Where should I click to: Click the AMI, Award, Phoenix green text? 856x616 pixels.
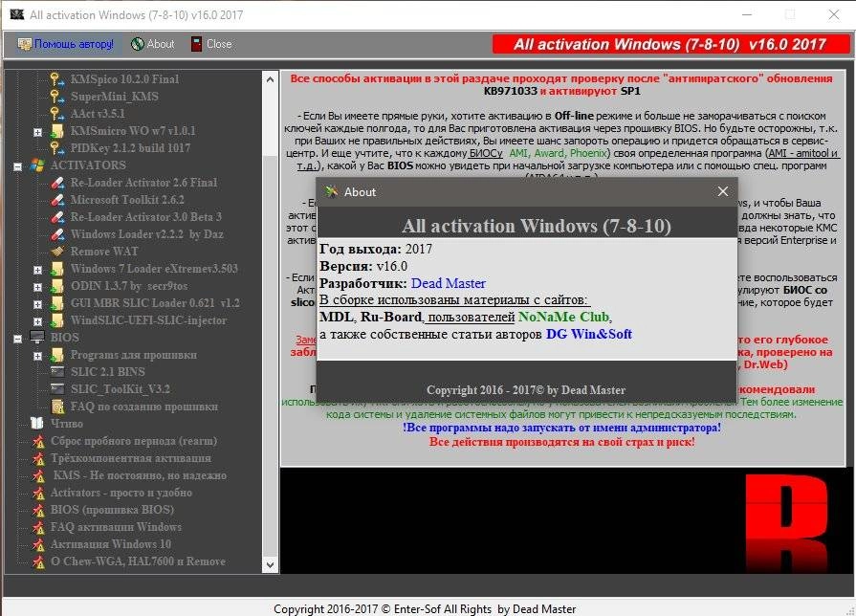pyautogui.click(x=558, y=153)
